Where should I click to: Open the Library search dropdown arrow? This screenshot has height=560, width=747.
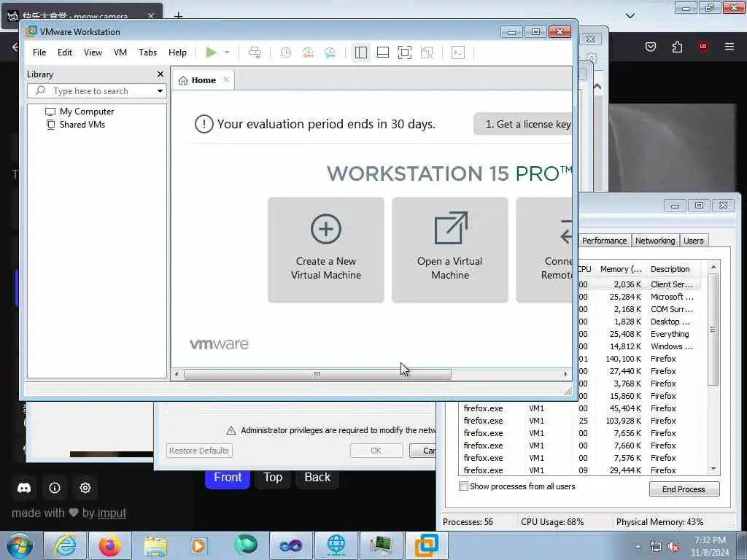160,91
